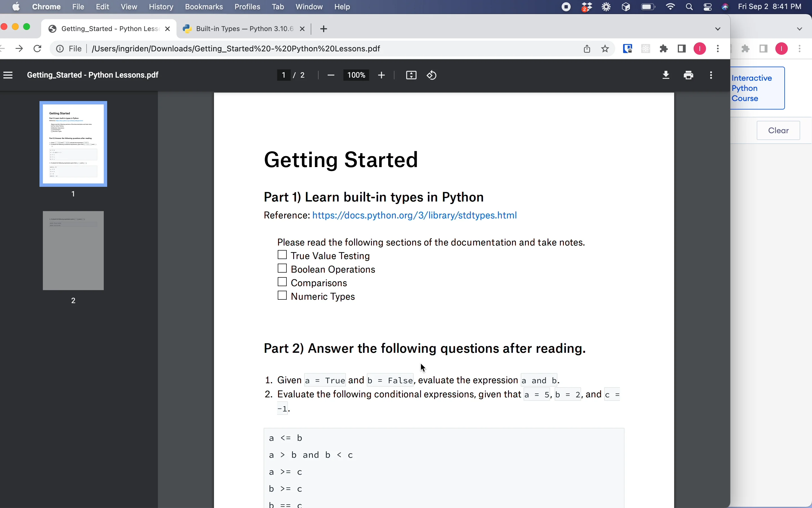Click the 100% zoom level field
Viewport: 812px width, 508px height.
click(356, 75)
